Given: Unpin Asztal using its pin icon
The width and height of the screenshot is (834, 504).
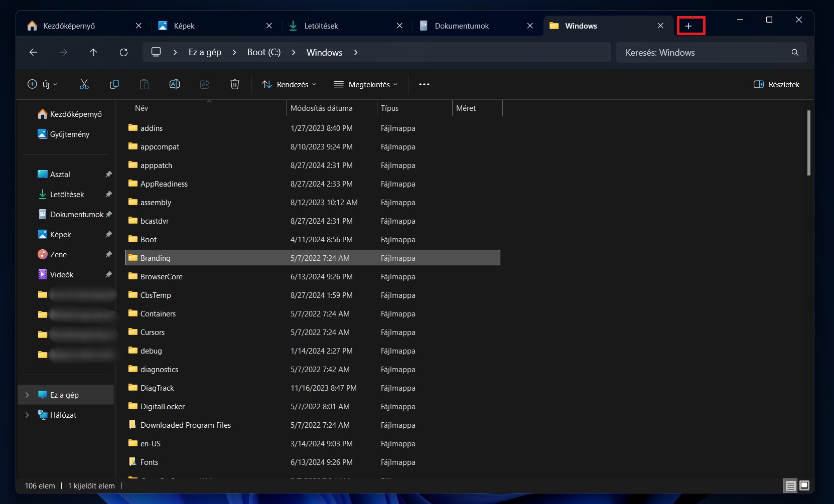Looking at the screenshot, I should click(108, 174).
